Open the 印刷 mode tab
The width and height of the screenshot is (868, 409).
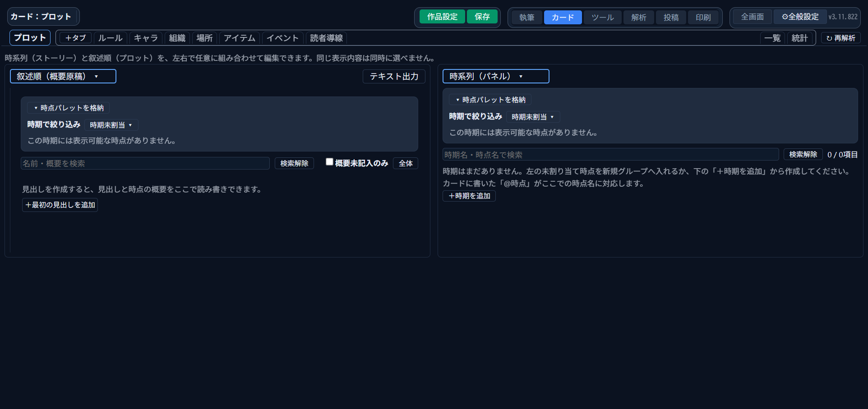[703, 17]
